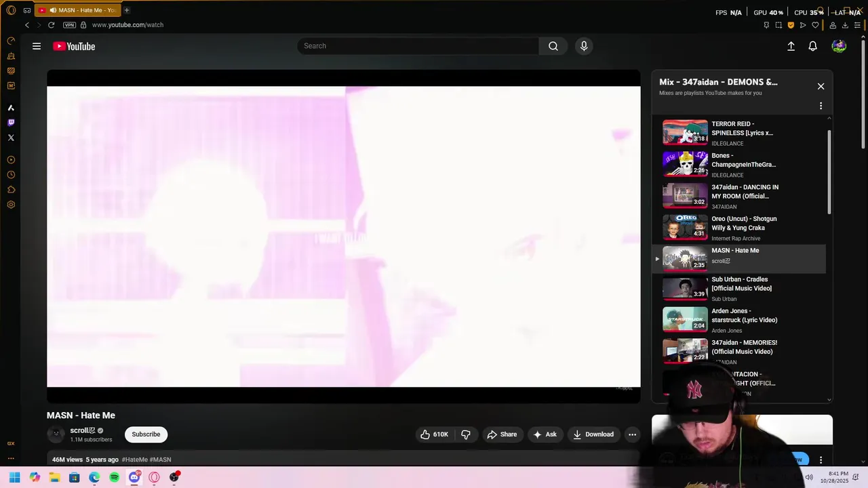Play 347aidan - DANCING IN MY ROOM
Image resolution: width=868 pixels, height=488 pixels.
point(739,197)
